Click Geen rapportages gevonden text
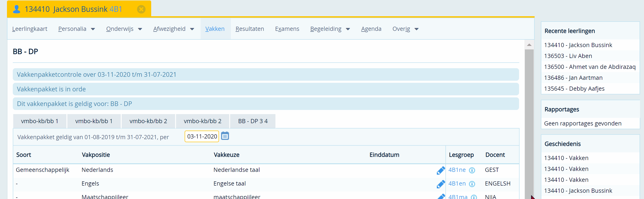This screenshot has height=199, width=644. [582, 124]
